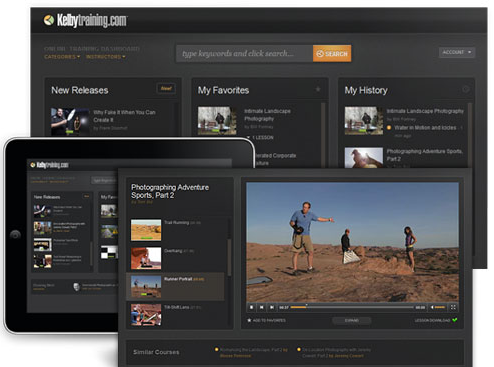Screen dimensions: 494x367
Task: Open the first New Releases thumbnail on the tablet
Action: click(x=42, y=211)
